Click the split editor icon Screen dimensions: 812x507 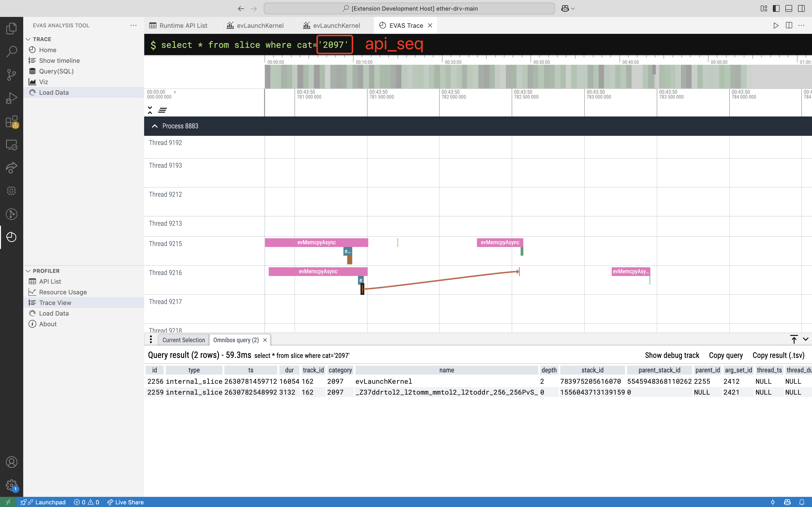[789, 25]
